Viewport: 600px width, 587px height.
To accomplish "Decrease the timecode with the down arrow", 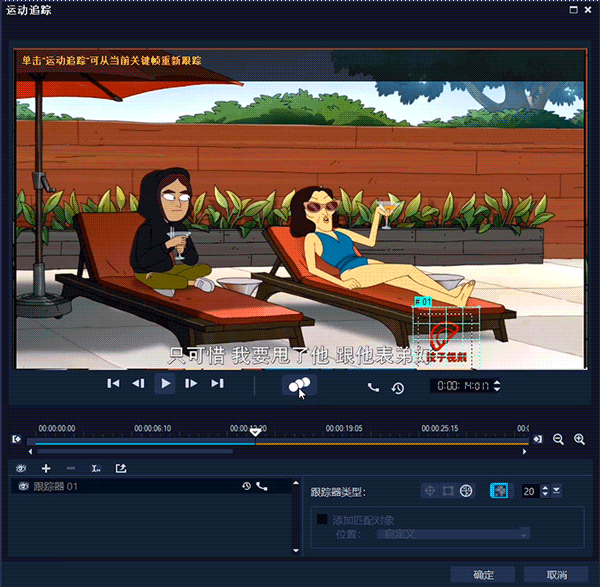I will click(x=497, y=389).
